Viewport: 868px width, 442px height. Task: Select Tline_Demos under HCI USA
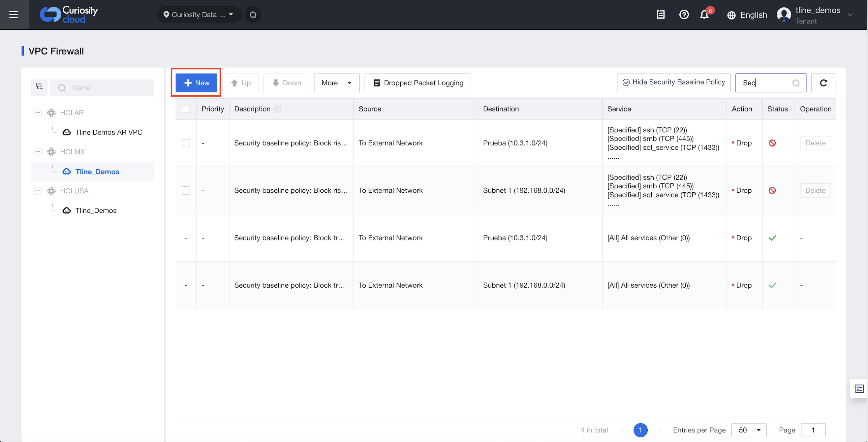point(96,210)
